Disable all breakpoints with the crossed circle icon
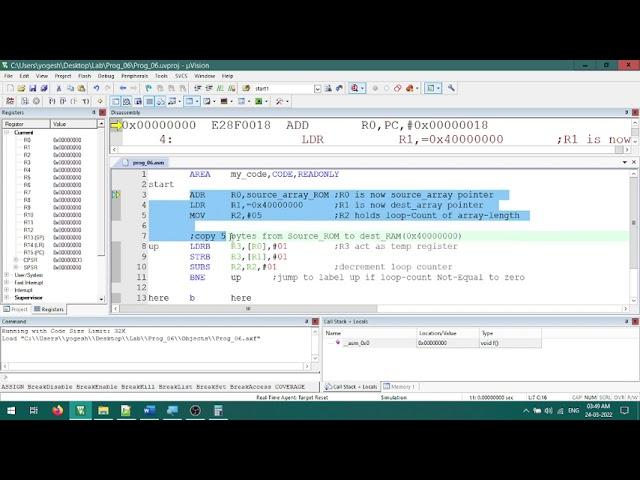Viewport: 640px width, 480px height. coord(398,88)
